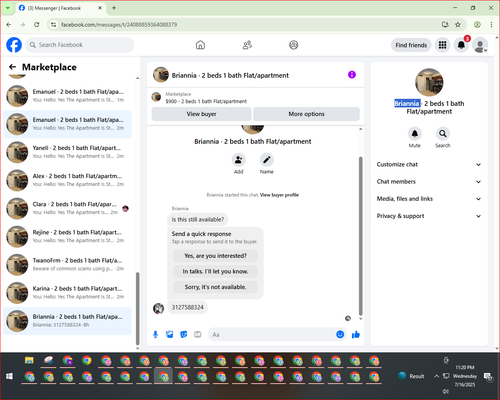Open the notifications bell

(x=461, y=45)
